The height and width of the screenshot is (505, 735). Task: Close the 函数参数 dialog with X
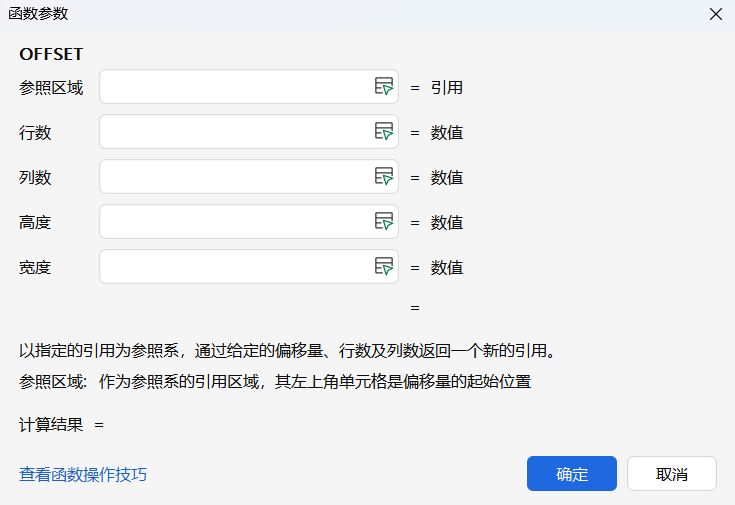715,14
